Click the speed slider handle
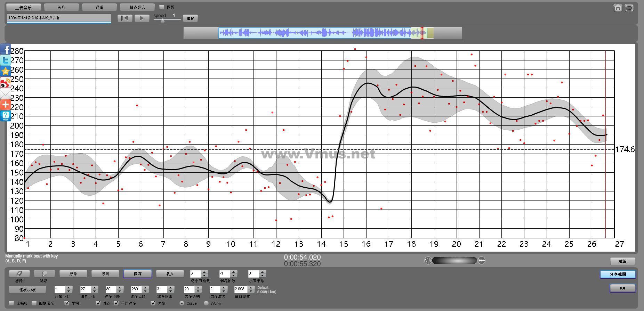This screenshot has width=644, height=311. (x=163, y=21)
